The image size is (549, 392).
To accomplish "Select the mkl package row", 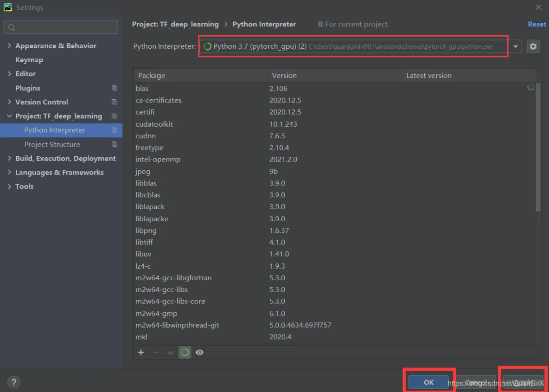I will pos(334,337).
